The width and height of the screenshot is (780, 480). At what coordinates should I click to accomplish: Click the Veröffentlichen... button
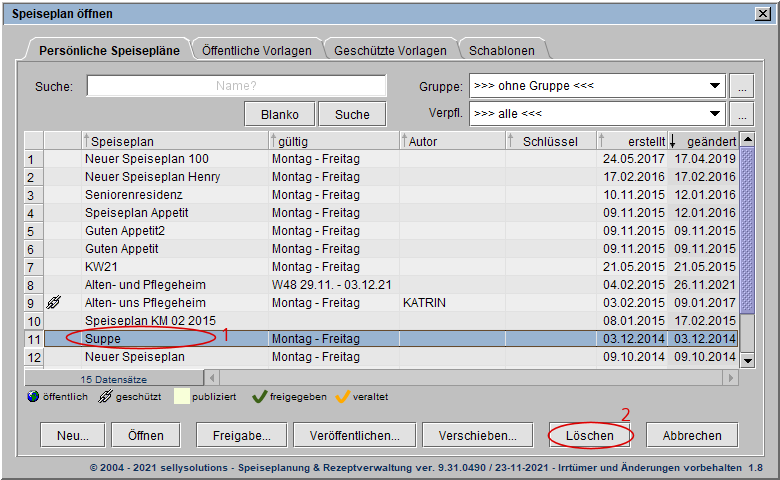(x=354, y=435)
